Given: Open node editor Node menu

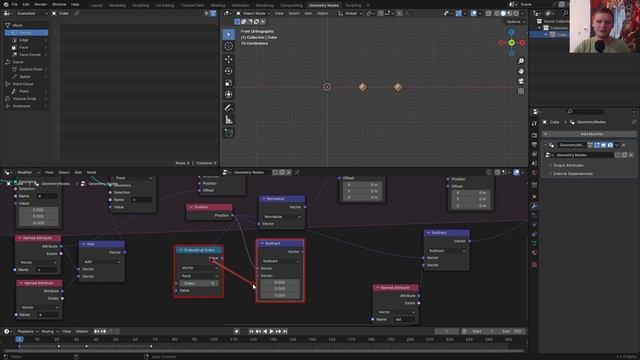Looking at the screenshot, I should pyautogui.click(x=91, y=172).
